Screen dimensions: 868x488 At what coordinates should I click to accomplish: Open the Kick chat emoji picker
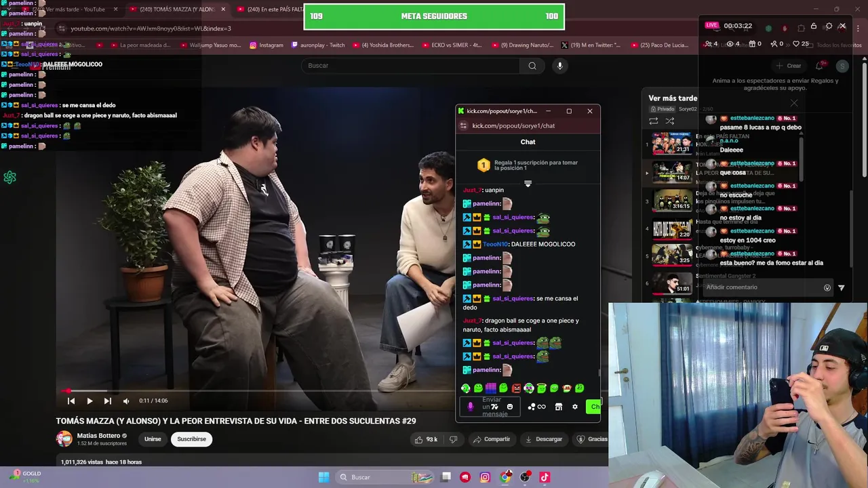510,407
